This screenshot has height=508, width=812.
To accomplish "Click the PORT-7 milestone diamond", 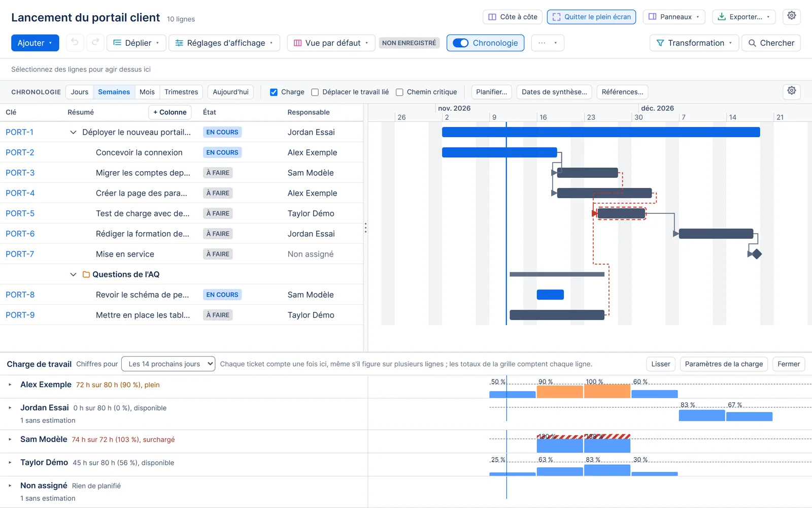I will [757, 254].
